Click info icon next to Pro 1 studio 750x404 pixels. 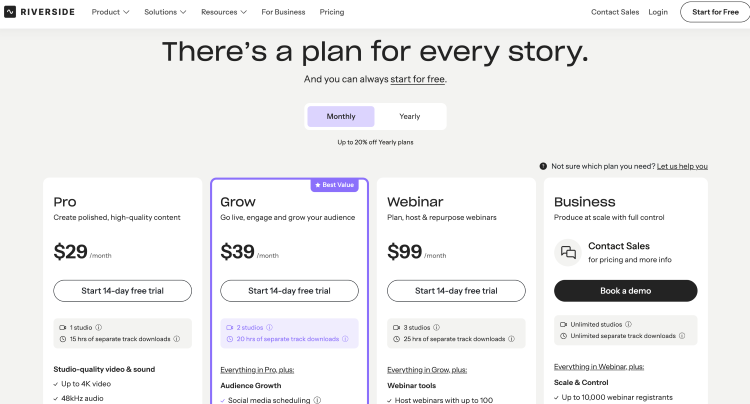(99, 328)
